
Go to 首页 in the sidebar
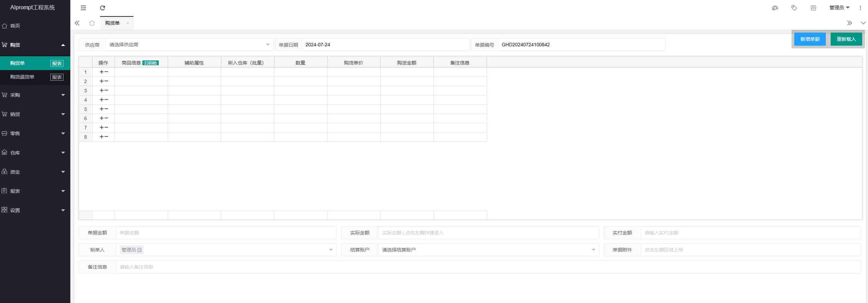click(x=15, y=26)
